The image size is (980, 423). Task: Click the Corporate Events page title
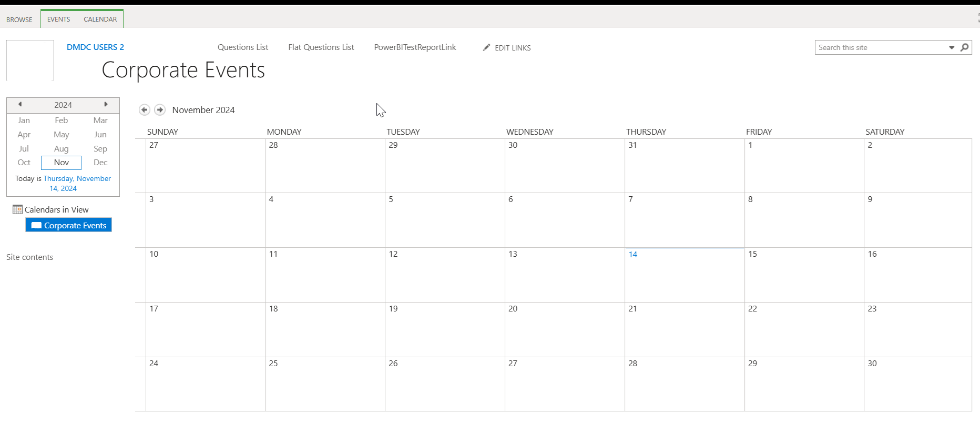click(183, 70)
